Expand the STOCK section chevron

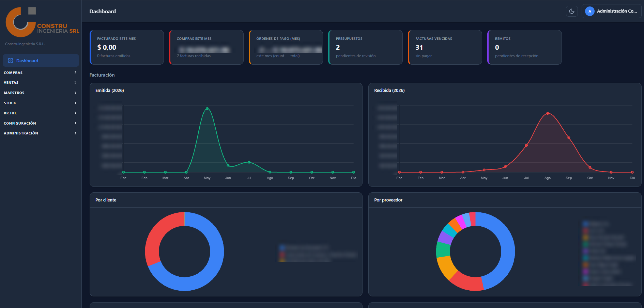point(75,103)
